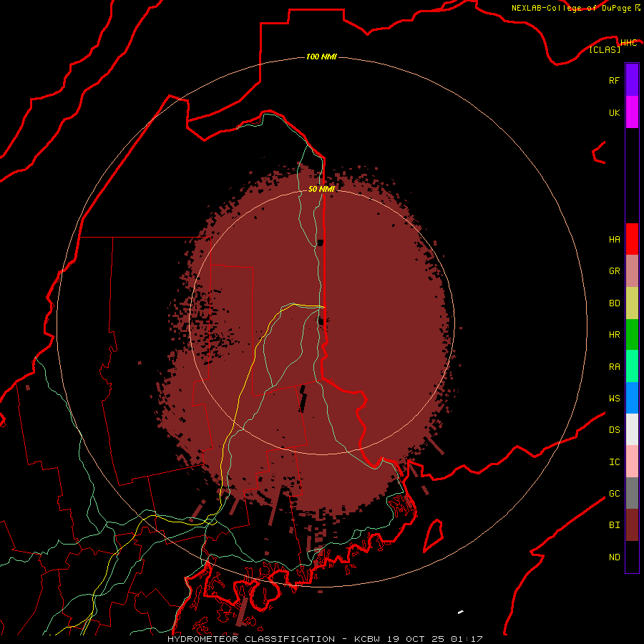Select the IC light pink legend swatch
This screenshot has height=644, width=644.
pos(632,462)
